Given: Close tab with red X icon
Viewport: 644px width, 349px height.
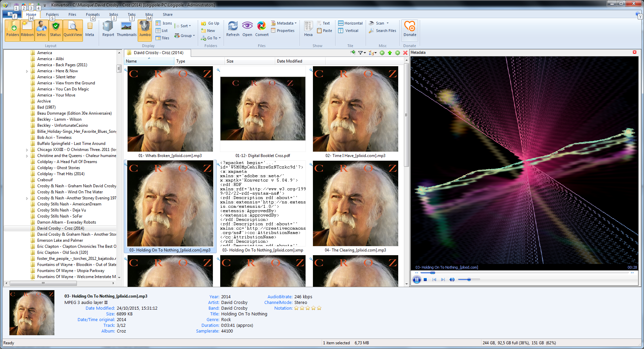Looking at the screenshot, I should click(x=405, y=53).
